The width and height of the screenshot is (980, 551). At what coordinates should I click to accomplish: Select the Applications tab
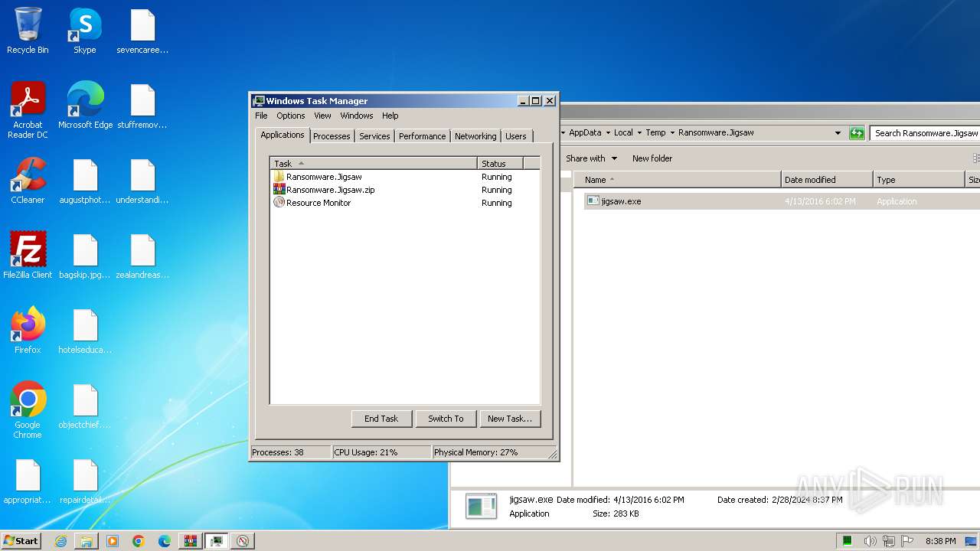(x=283, y=135)
